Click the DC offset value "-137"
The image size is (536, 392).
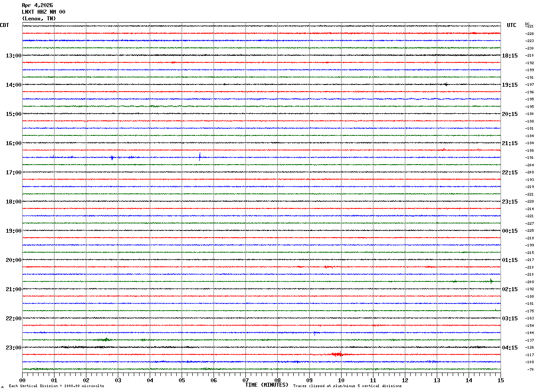click(529, 340)
